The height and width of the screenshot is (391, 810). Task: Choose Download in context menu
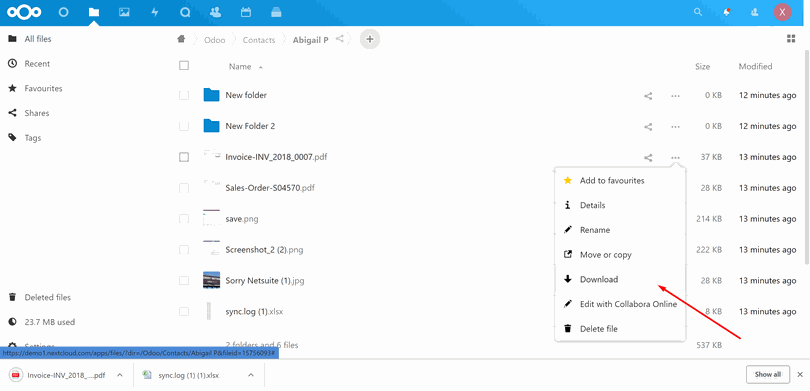620,279
